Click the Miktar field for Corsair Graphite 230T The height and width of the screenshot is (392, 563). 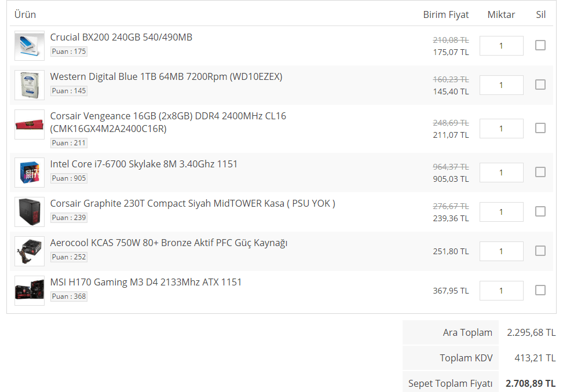(501, 212)
